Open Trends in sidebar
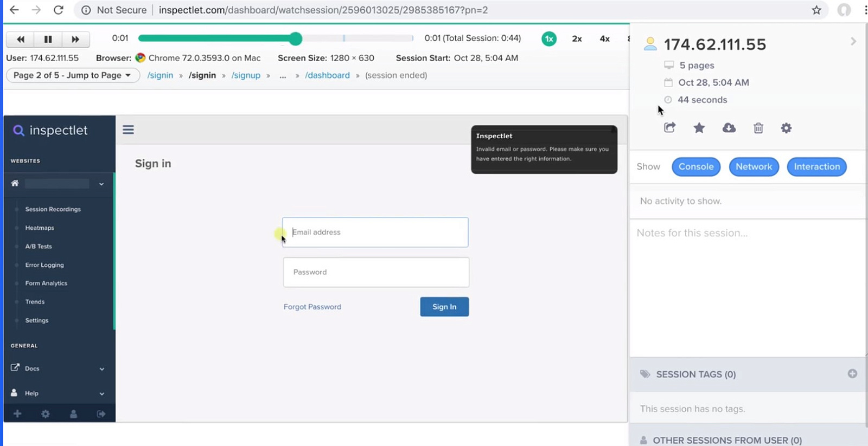This screenshot has width=868, height=446. point(35,302)
